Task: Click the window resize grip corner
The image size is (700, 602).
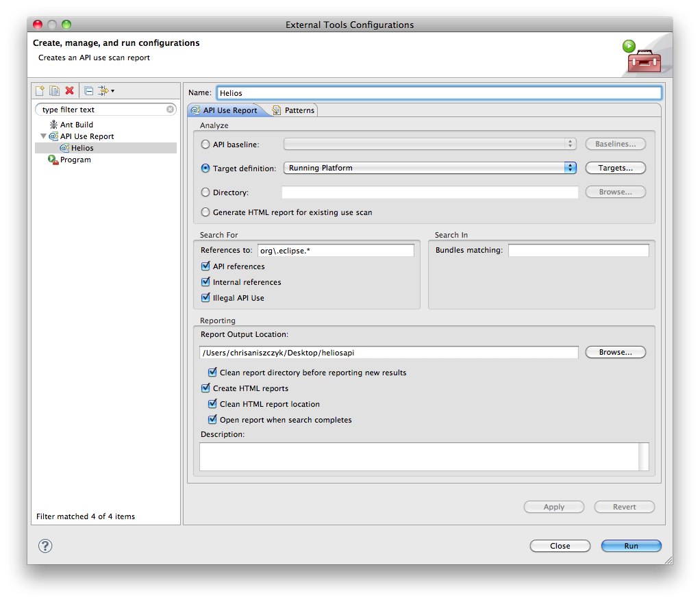Action: click(x=668, y=560)
